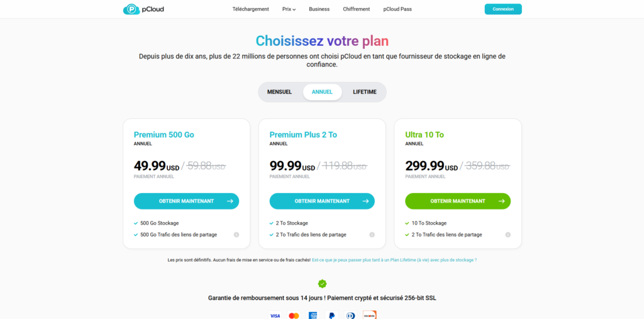Image resolution: width=644 pixels, height=319 pixels.
Task: Click the green guarantee checkmark badge
Action: click(322, 284)
